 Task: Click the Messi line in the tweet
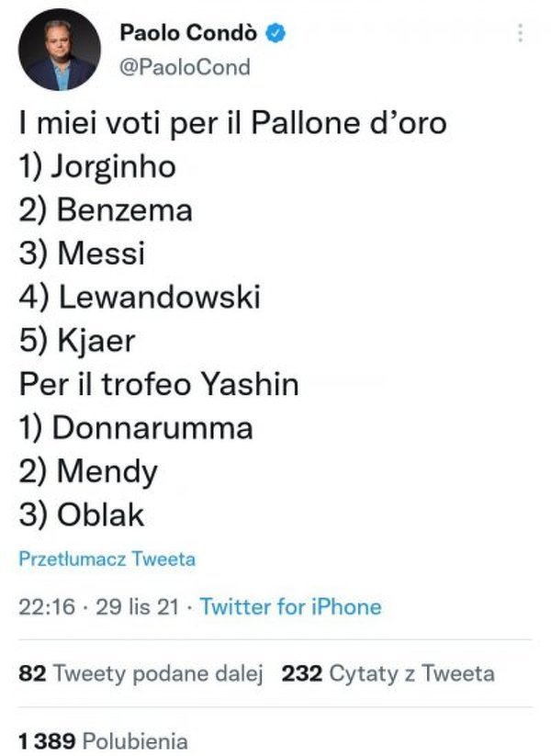click(82, 254)
